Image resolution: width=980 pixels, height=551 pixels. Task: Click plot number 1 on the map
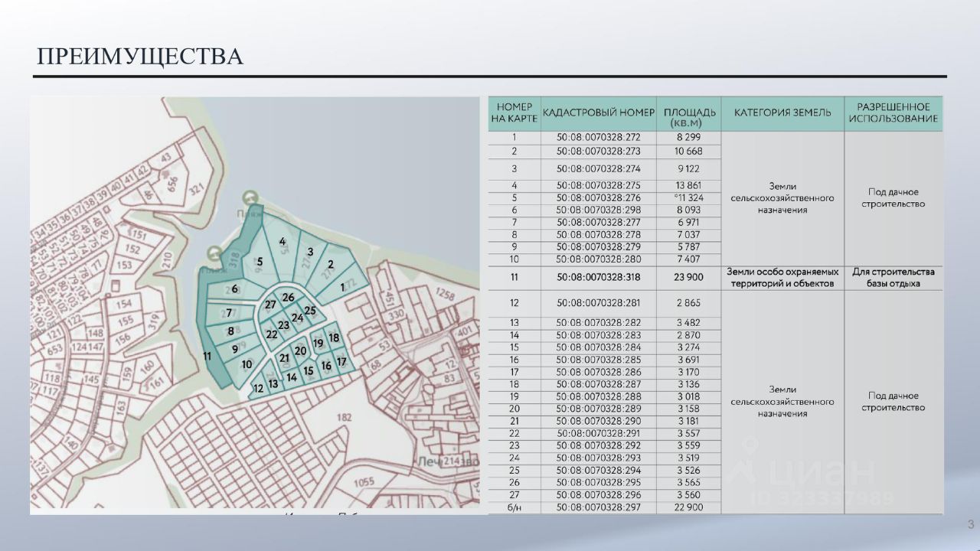[x=342, y=287]
